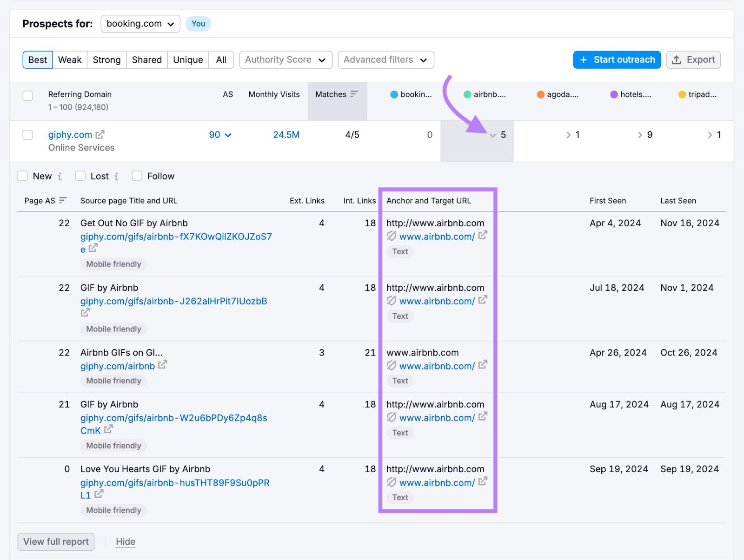Click Export button
744x560 pixels.
pos(693,59)
